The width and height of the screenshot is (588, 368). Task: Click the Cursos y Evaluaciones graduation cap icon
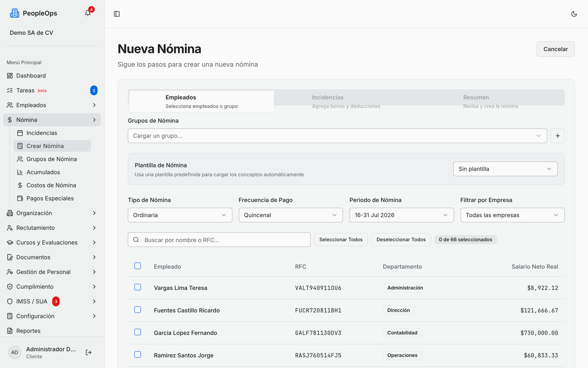[10, 242]
